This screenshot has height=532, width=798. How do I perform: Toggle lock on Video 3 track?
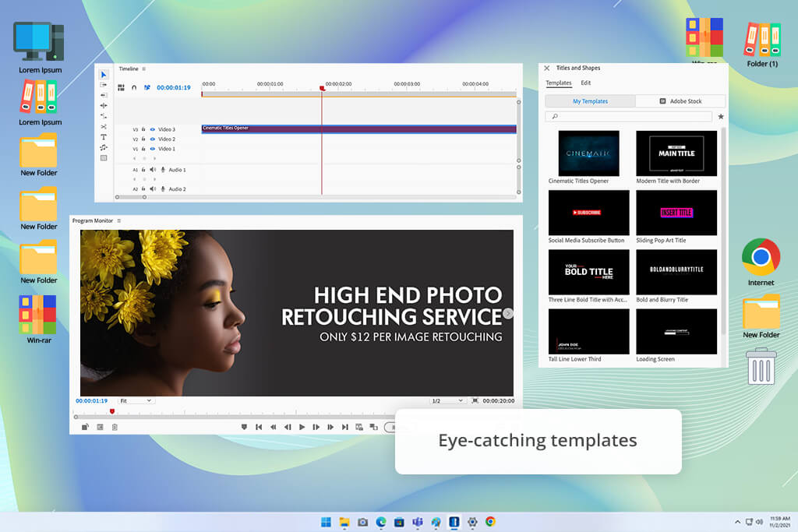(143, 129)
